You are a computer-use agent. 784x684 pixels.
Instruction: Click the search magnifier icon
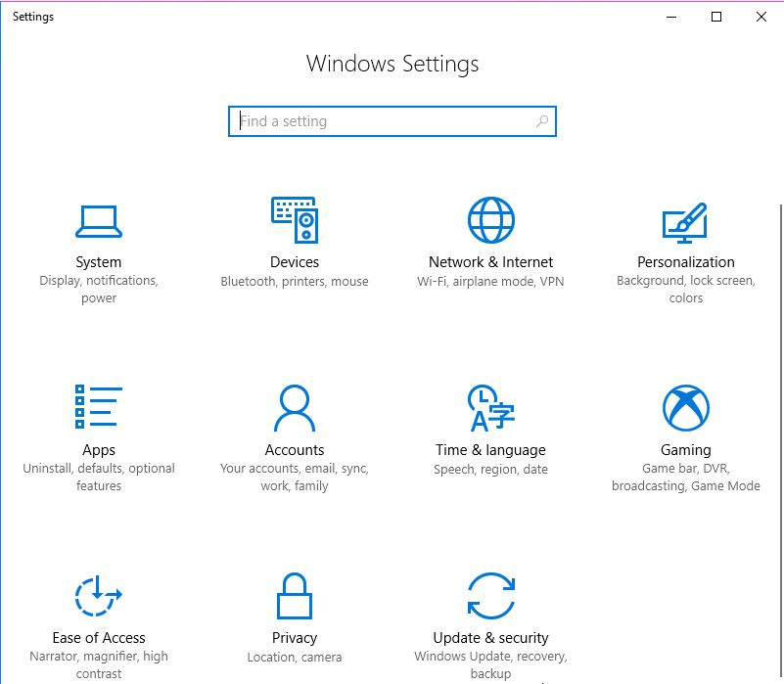coord(542,121)
